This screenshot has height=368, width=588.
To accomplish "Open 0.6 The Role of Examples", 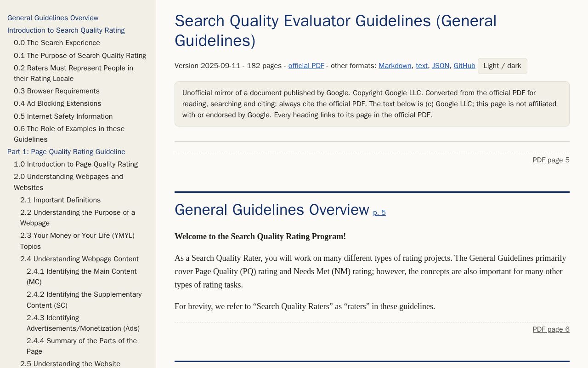I will click(x=69, y=134).
